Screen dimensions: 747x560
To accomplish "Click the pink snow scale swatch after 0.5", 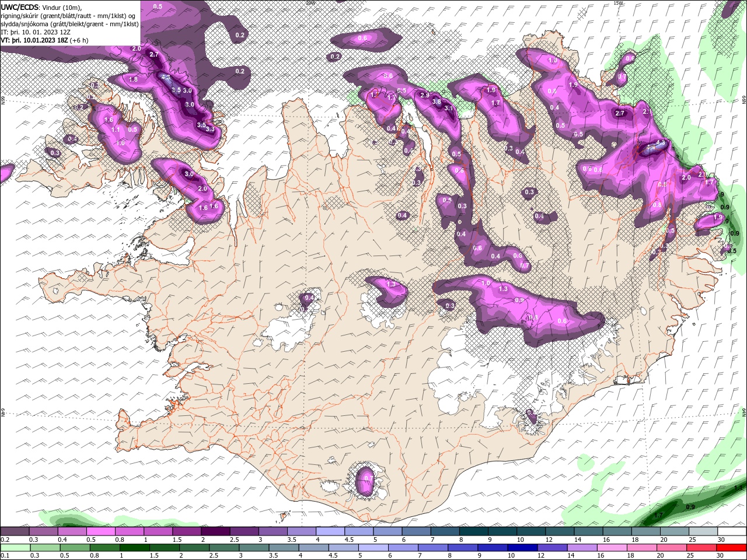I will pyautogui.click(x=100, y=531).
